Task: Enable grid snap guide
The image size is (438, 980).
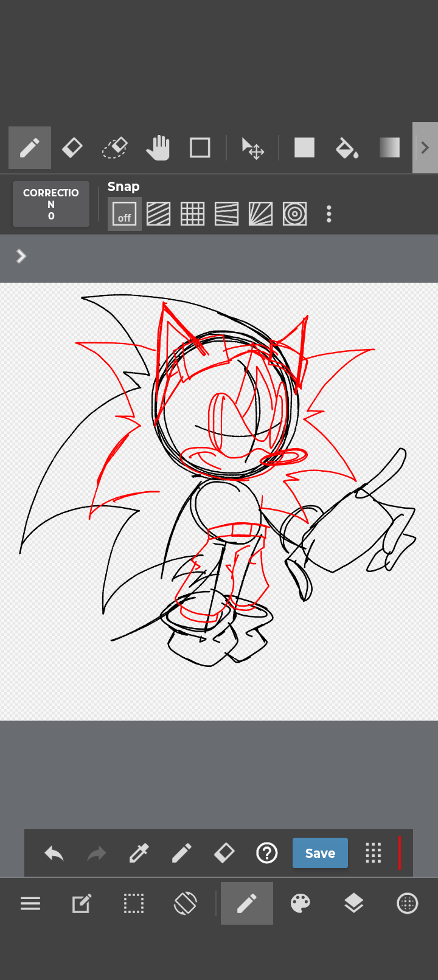Action: tap(193, 214)
